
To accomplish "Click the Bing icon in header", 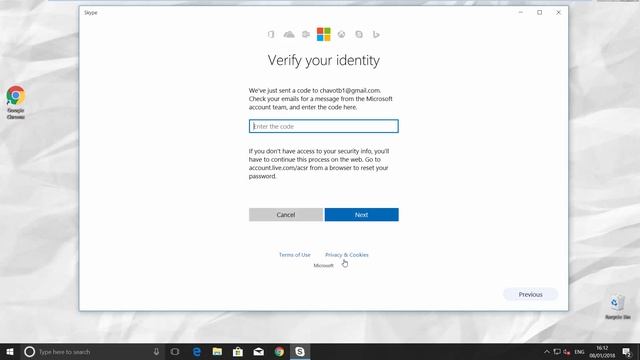I will (376, 34).
